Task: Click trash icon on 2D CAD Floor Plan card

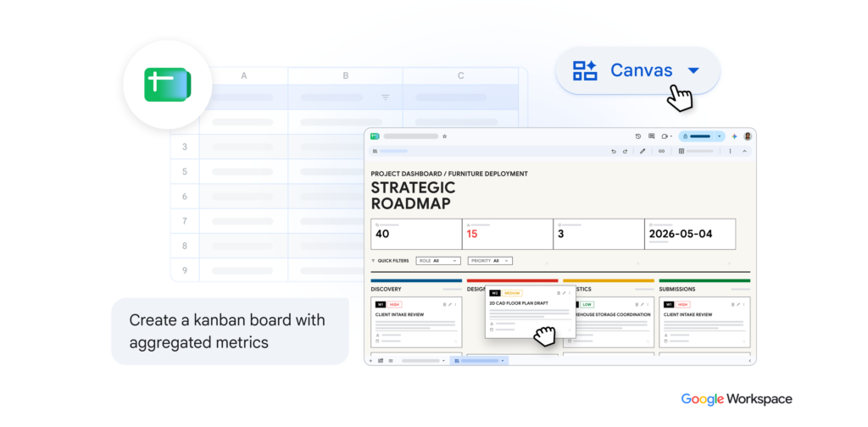Action: tap(558, 293)
